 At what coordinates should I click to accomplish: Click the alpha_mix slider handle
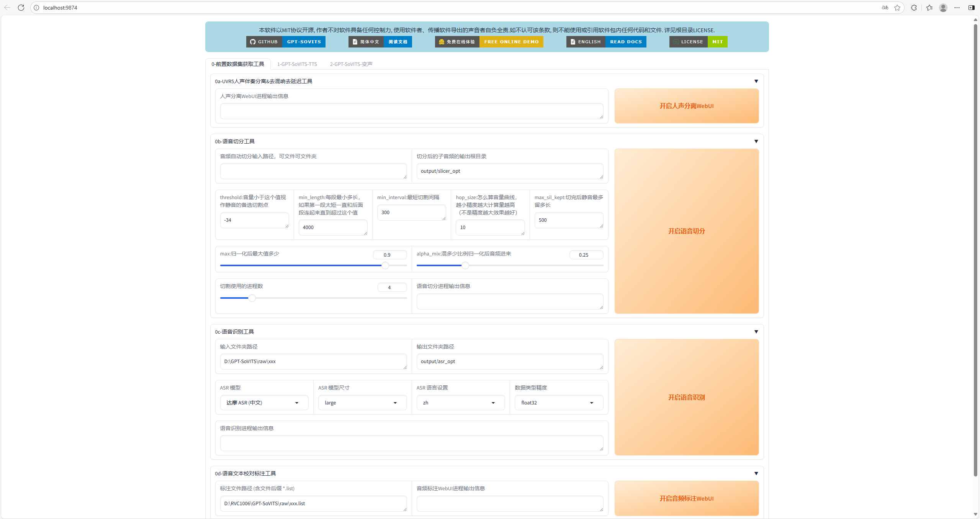[x=465, y=265]
